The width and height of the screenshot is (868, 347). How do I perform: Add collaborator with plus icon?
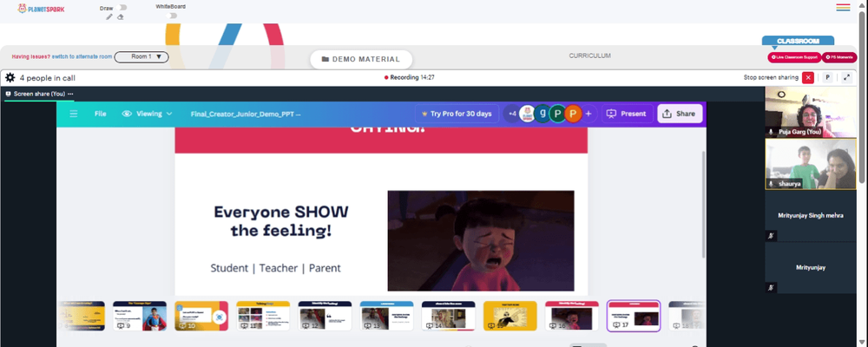(x=589, y=114)
